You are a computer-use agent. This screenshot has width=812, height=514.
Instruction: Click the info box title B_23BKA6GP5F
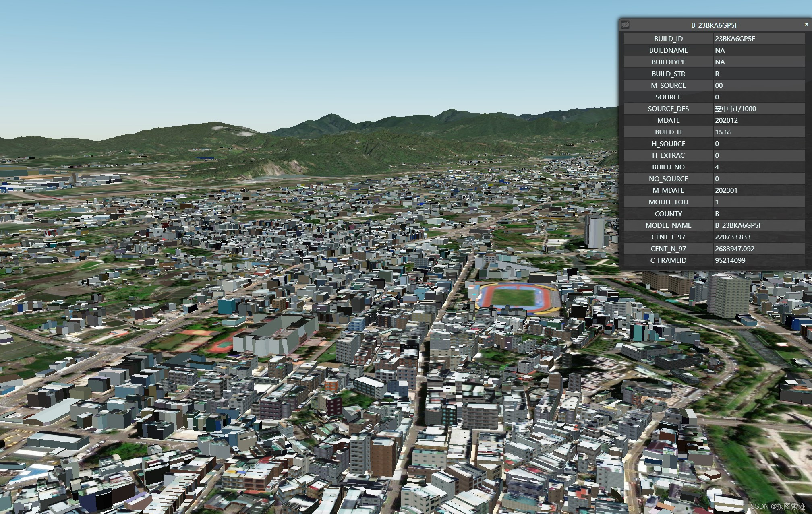pyautogui.click(x=715, y=25)
